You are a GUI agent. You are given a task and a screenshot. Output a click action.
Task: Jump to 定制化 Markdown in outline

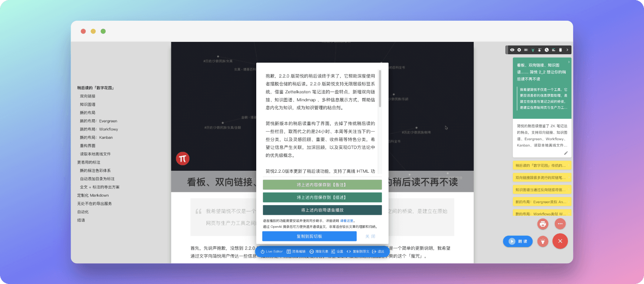(x=93, y=195)
